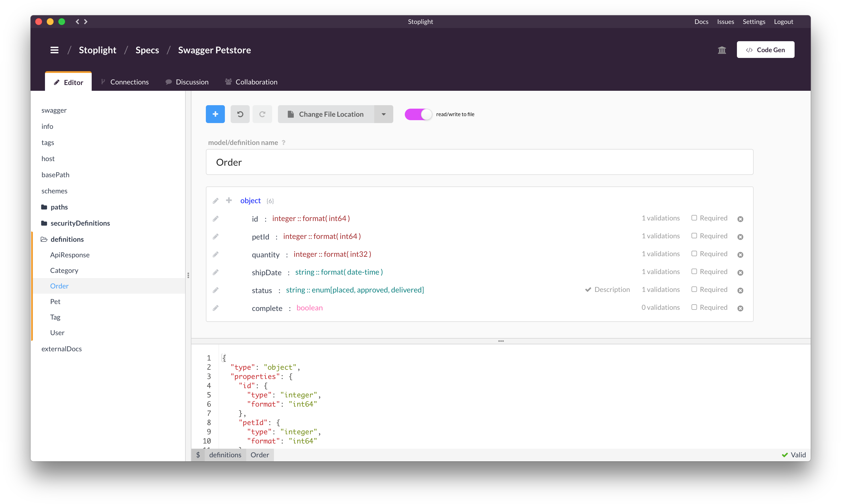Image resolution: width=841 pixels, height=504 pixels.
Task: Click pencil icon for status property
Action: 215,290
